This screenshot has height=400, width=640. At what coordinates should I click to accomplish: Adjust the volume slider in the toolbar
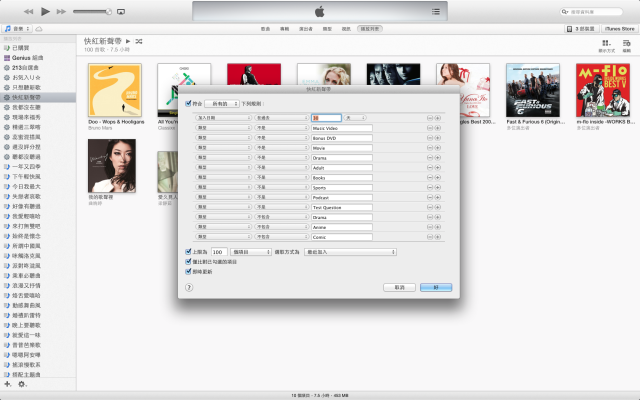pos(92,12)
